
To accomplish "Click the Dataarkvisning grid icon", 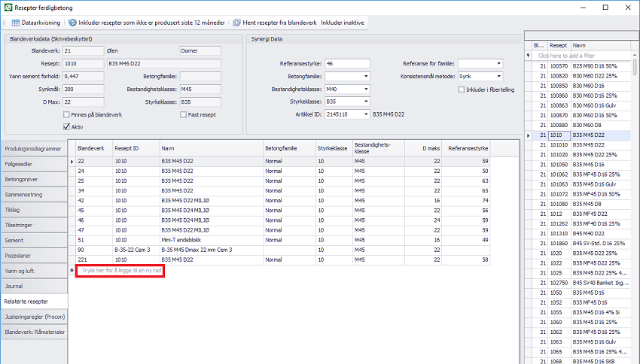I will pos(15,23).
